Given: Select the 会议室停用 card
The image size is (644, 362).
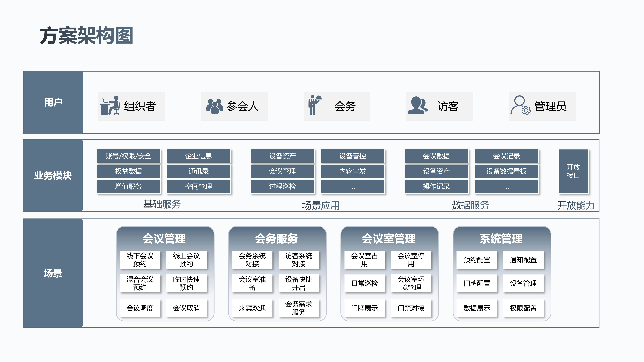Looking at the screenshot, I should (411, 260).
